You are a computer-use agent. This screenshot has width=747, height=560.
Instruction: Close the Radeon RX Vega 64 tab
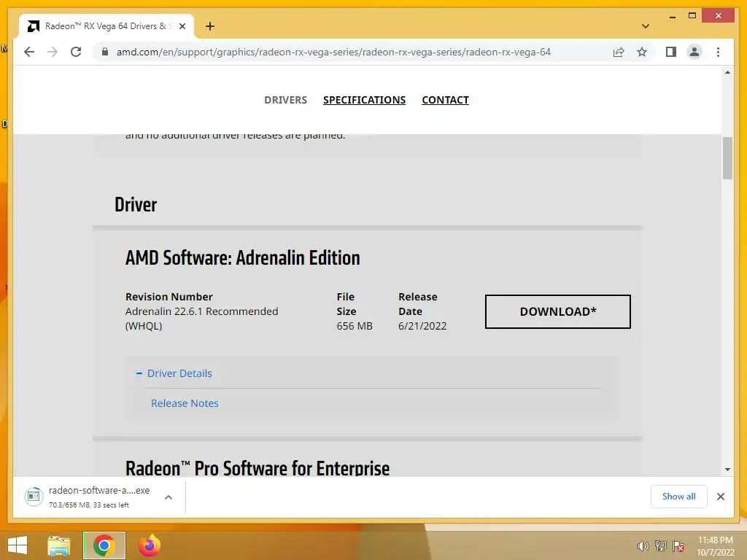click(x=182, y=26)
